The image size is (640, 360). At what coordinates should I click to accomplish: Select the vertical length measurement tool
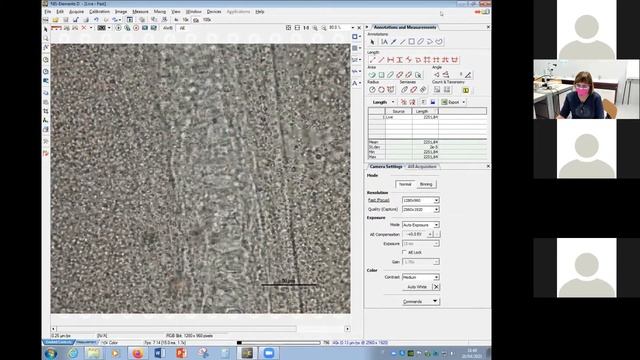[400, 60]
